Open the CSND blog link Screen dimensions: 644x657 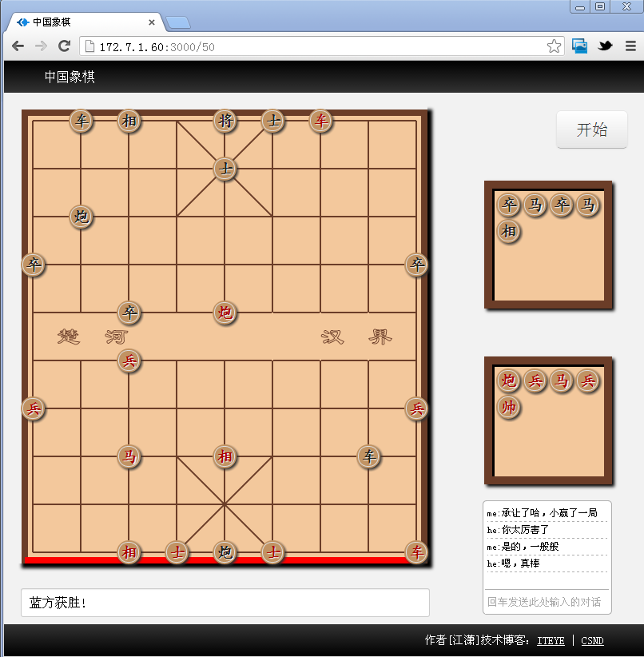[592, 641]
